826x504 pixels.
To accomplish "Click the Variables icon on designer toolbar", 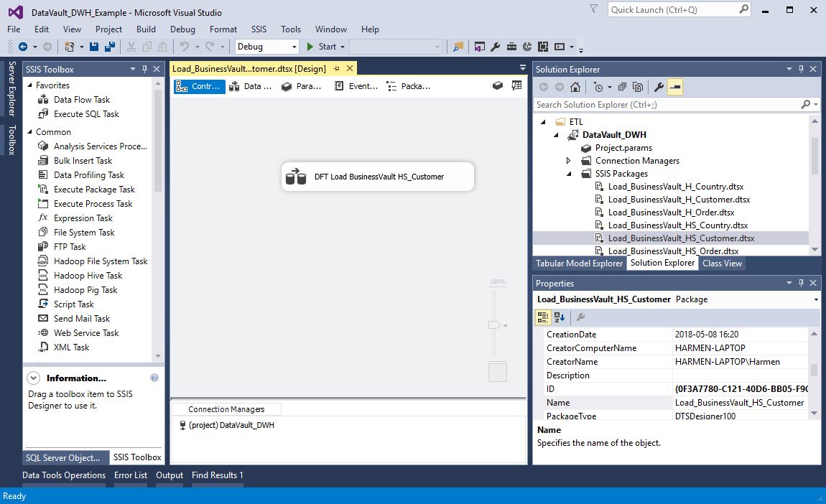I will pos(497,85).
